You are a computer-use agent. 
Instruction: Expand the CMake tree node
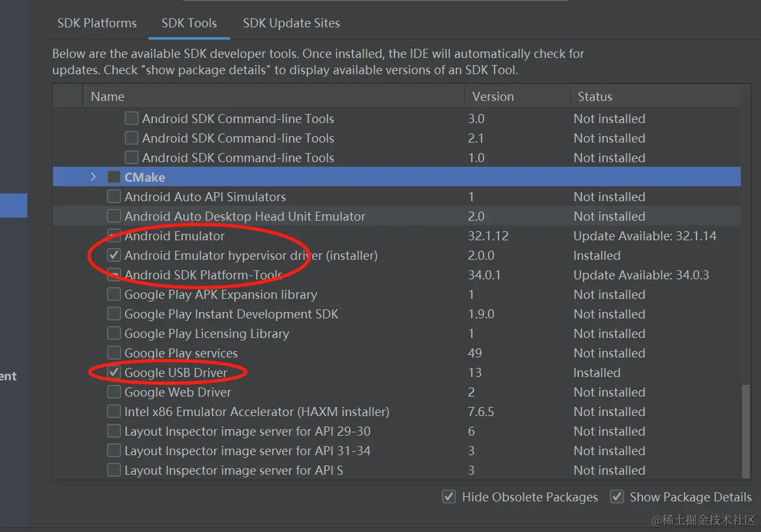93,177
